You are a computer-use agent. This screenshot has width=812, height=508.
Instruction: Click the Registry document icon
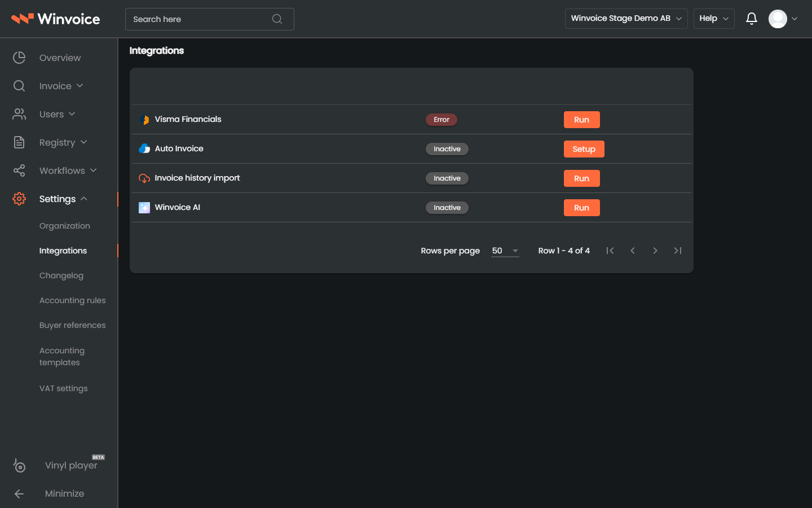point(19,142)
